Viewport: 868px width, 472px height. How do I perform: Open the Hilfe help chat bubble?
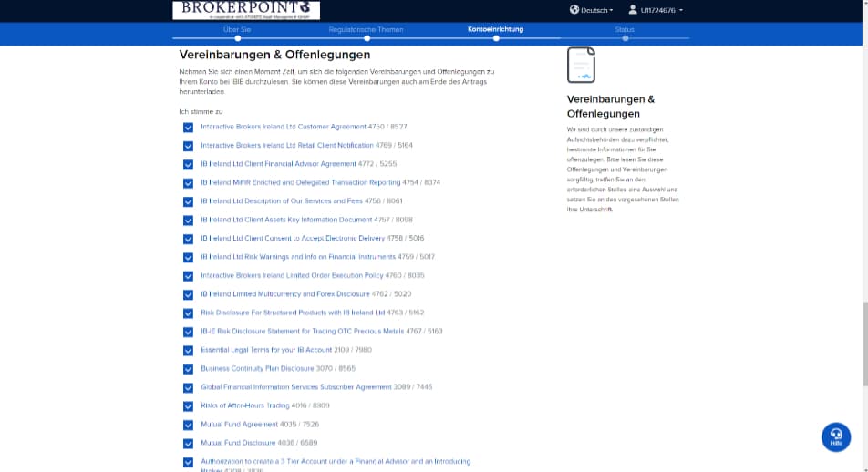836,437
